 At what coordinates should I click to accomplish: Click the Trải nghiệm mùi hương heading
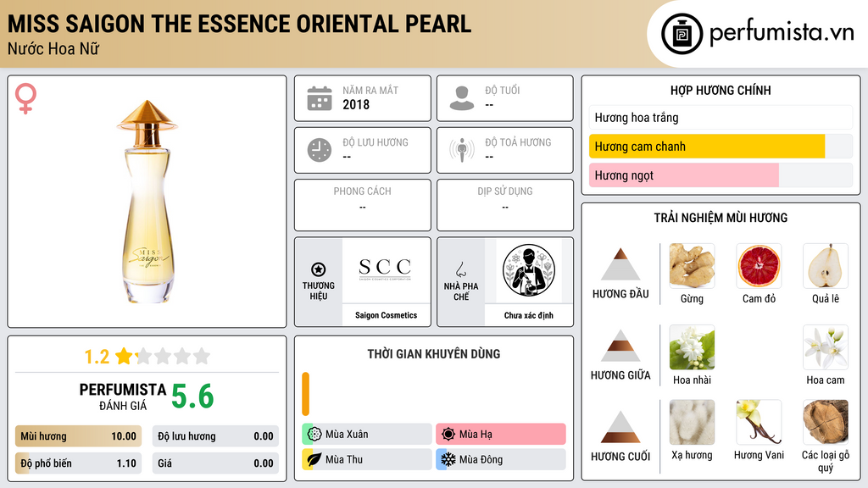tap(721, 218)
